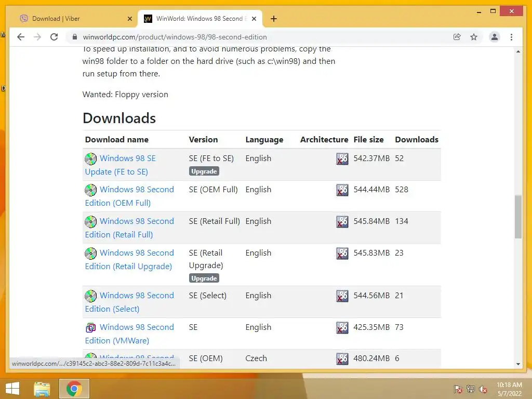Select the WinWorld Windows 98 Second tab

(199, 19)
